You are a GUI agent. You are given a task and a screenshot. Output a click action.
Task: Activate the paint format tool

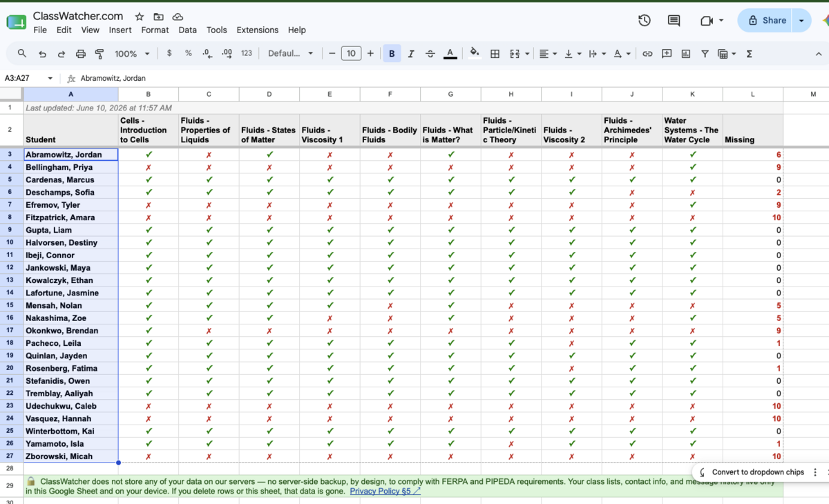tap(99, 53)
